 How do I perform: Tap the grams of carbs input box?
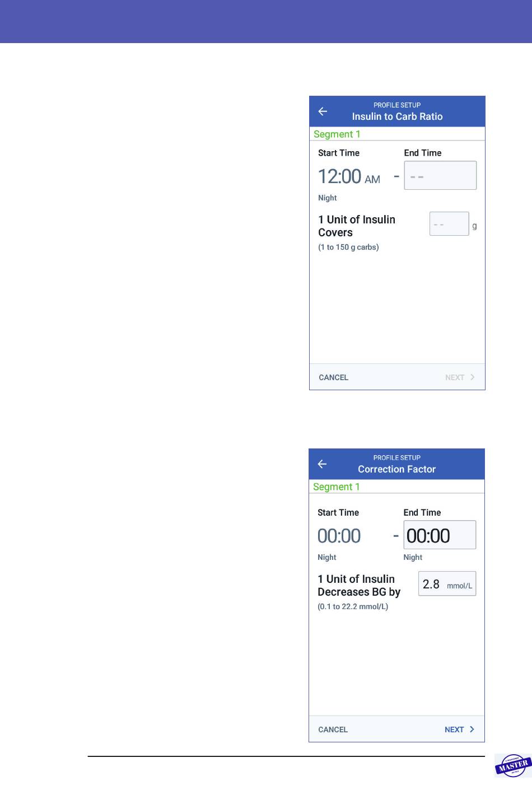[x=449, y=224]
